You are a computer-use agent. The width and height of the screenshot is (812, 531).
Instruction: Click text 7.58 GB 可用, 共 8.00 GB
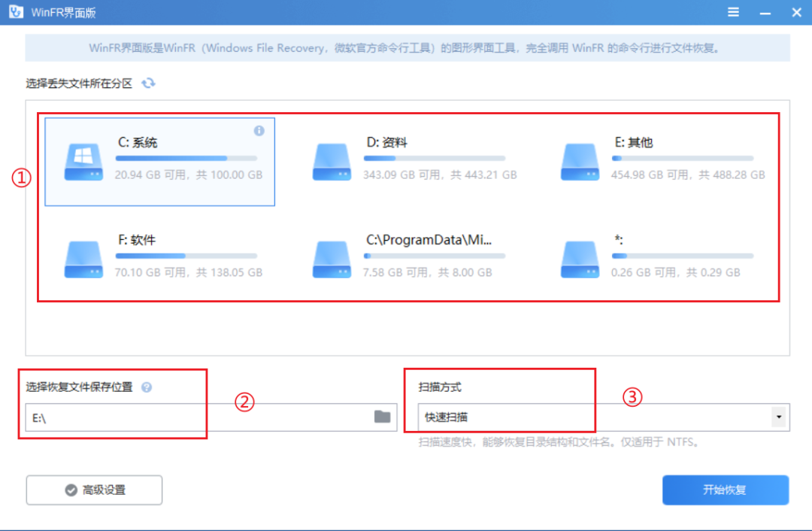pos(427,272)
